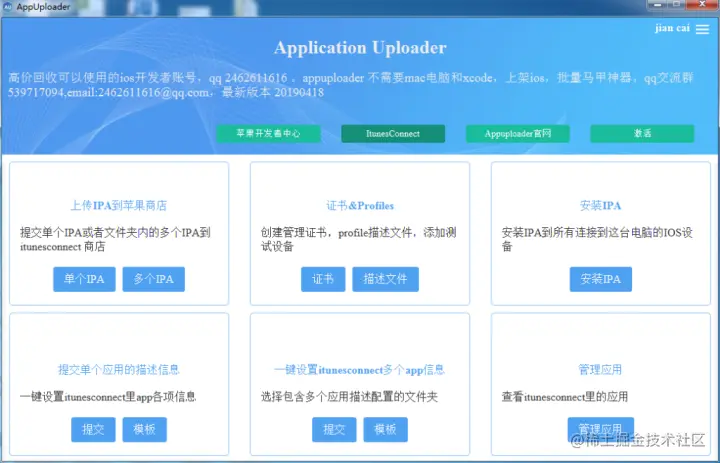The height and width of the screenshot is (463, 720).
Task: Click the 管理应用 blue button
Action: [601, 429]
